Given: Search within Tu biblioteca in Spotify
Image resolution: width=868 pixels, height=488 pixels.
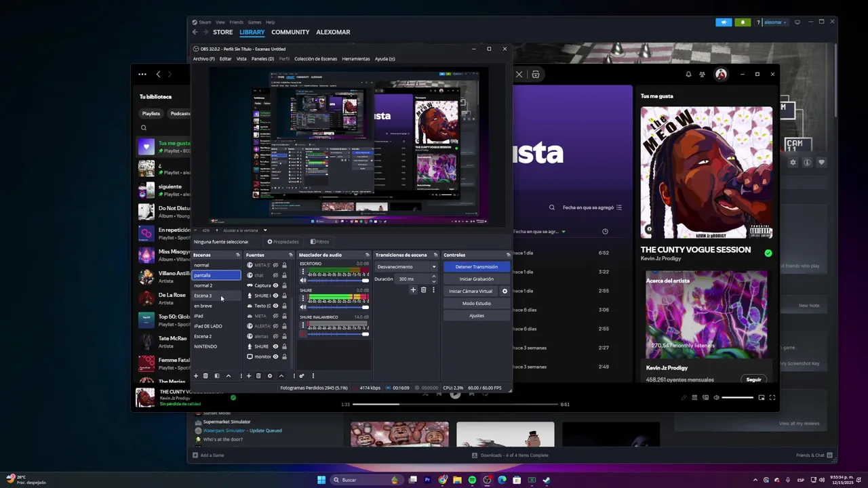Looking at the screenshot, I should (x=144, y=127).
